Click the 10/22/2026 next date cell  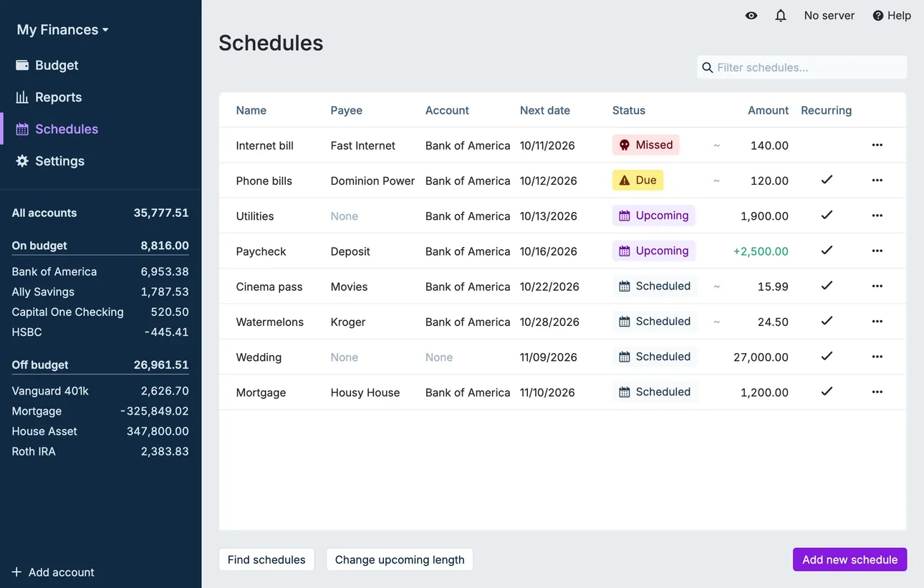click(x=549, y=286)
